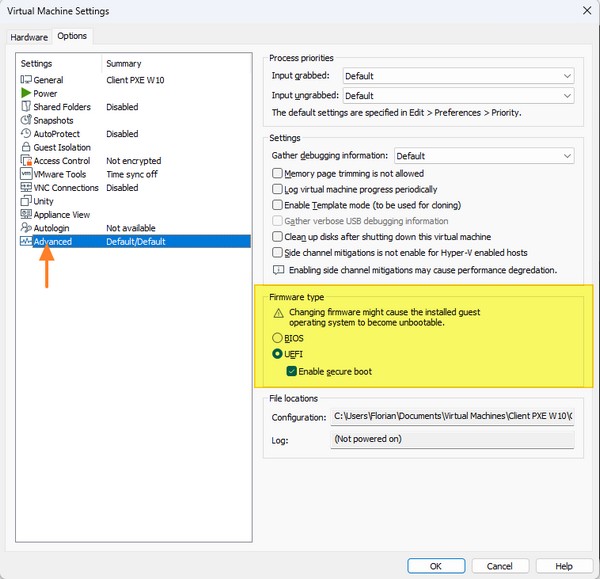Screen dimensions: 600x579
Task: Click the VMware Tools icon
Action: (26, 174)
